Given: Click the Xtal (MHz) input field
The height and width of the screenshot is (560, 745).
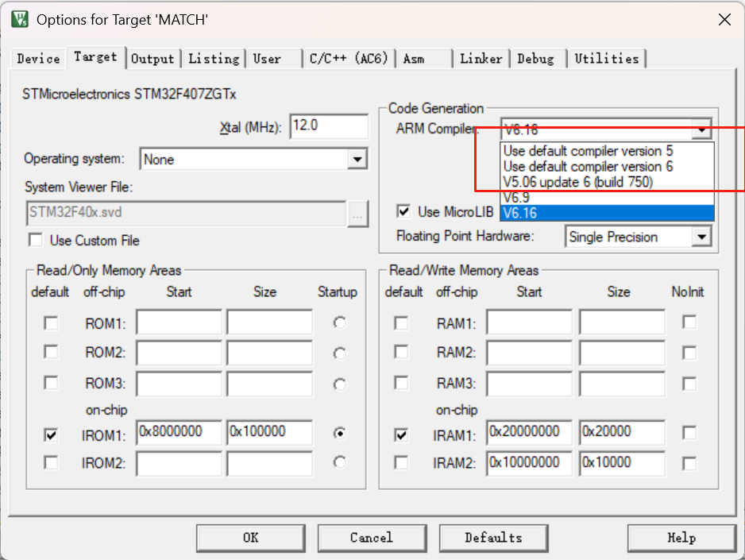Looking at the screenshot, I should [x=329, y=126].
